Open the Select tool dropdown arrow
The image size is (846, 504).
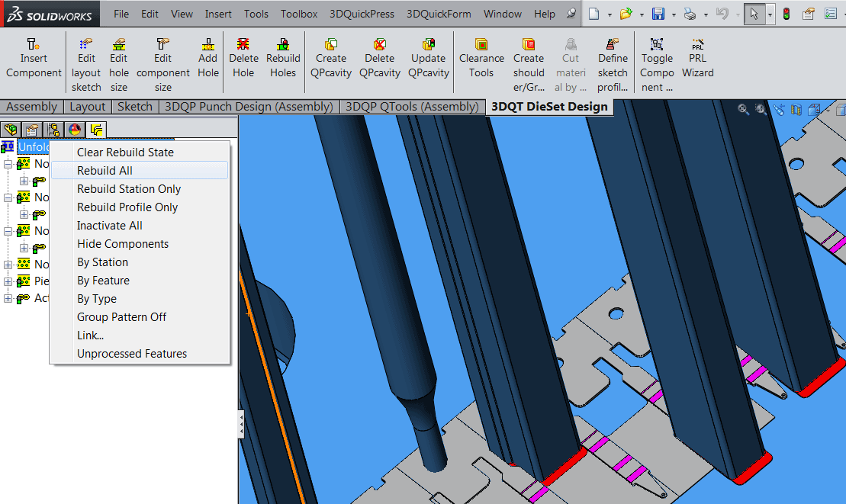click(x=770, y=15)
